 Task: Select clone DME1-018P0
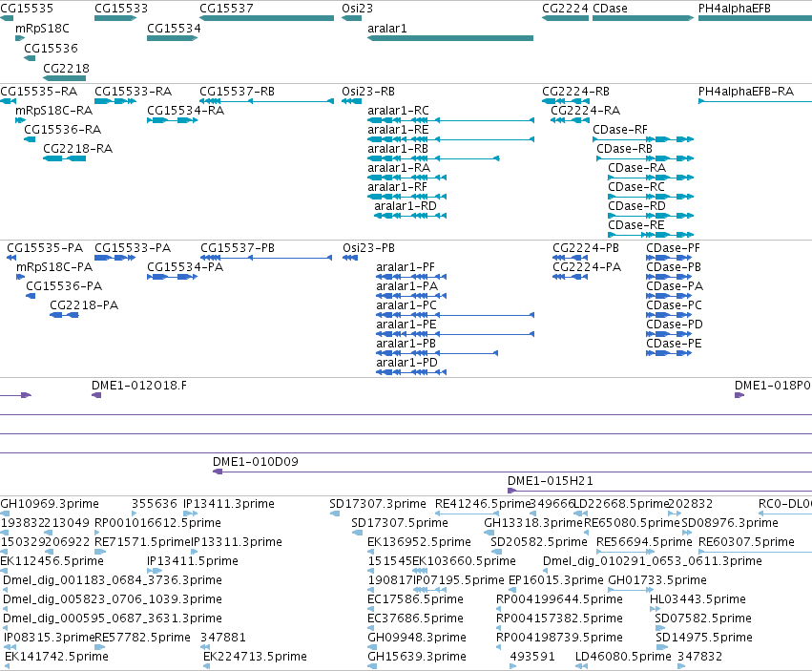(x=739, y=395)
